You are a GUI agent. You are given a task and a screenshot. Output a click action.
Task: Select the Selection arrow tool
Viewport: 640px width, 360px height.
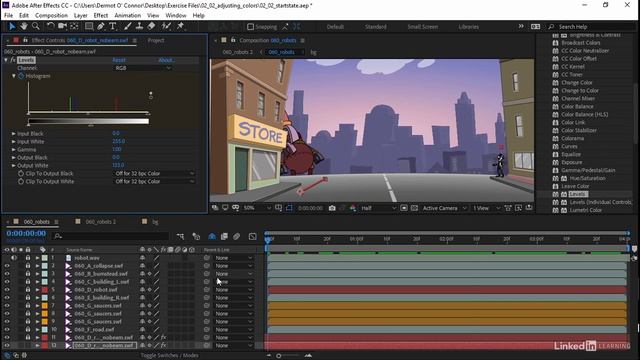12,26
